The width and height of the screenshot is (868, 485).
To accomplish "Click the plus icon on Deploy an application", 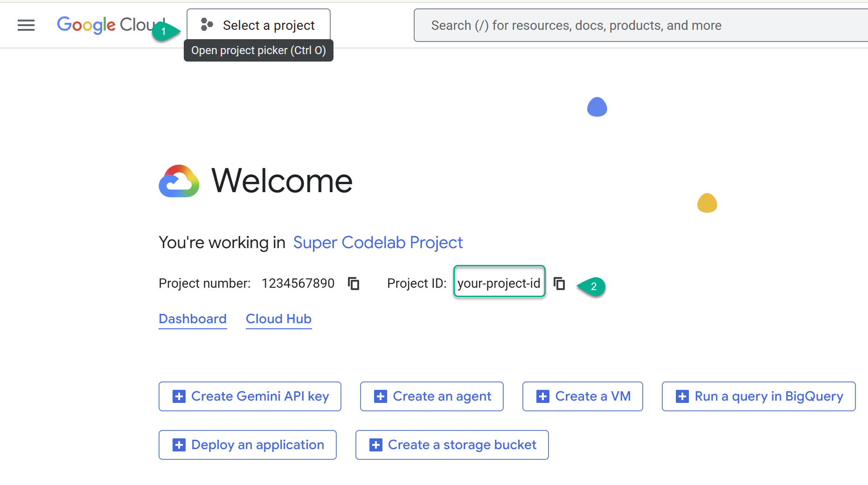I will [x=179, y=445].
